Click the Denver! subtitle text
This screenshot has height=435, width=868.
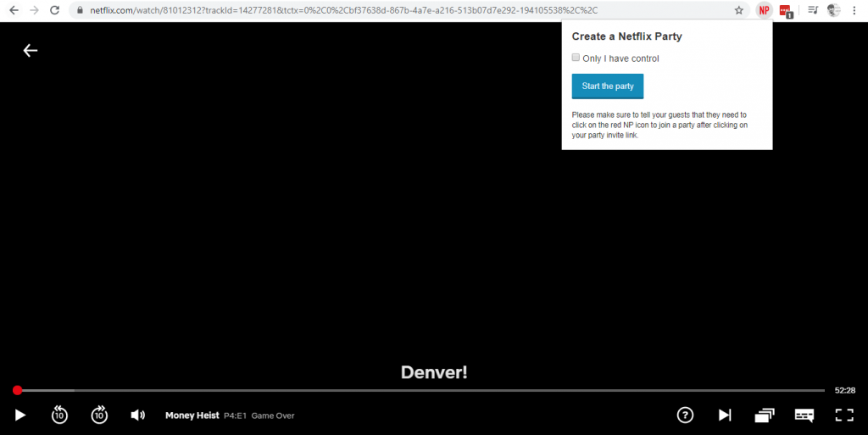(434, 372)
